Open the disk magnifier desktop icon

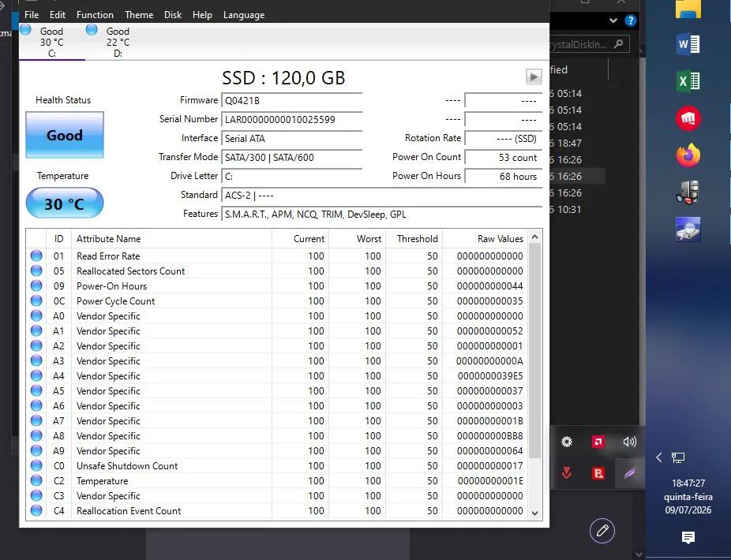pyautogui.click(x=688, y=230)
